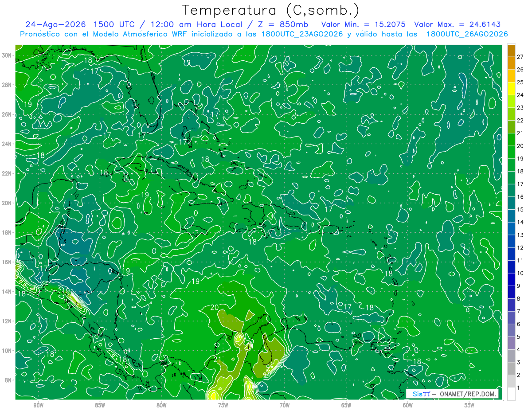
Task: Click the 8N latitude axis label
Action: 9,380
